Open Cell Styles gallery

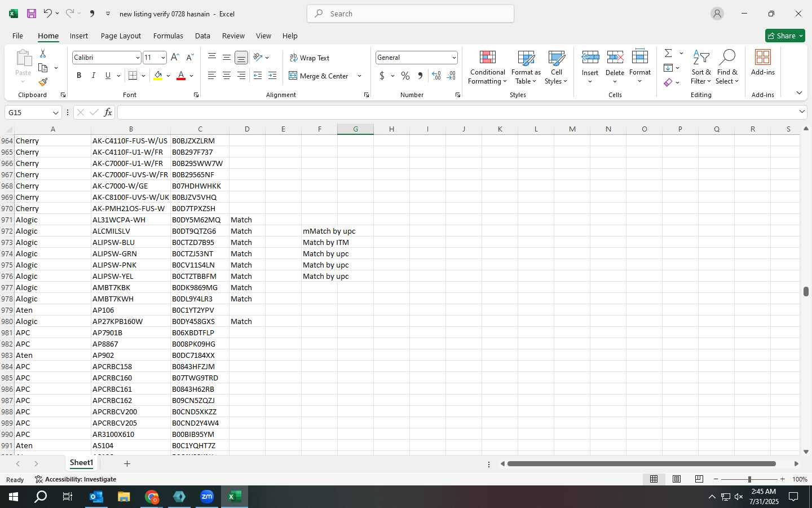click(557, 67)
